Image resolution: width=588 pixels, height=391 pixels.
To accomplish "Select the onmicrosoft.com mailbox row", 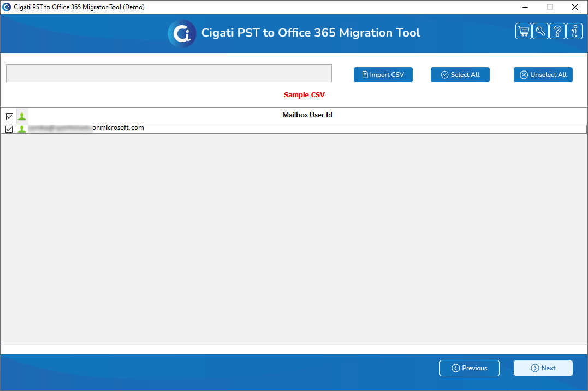I will [x=294, y=129].
